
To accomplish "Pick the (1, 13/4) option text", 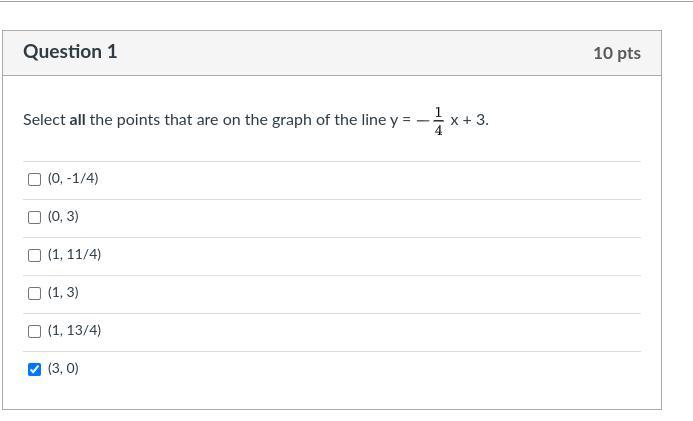I will pyautogui.click(x=74, y=331).
